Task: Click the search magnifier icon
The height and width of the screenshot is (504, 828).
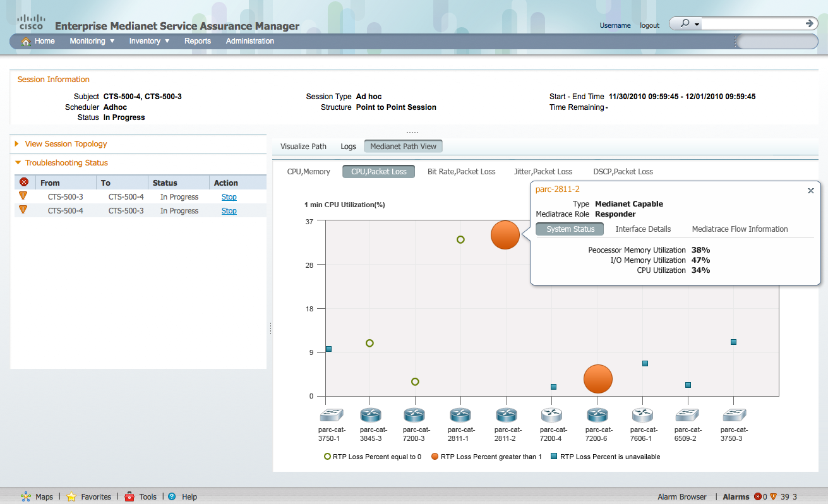Action: [x=685, y=23]
